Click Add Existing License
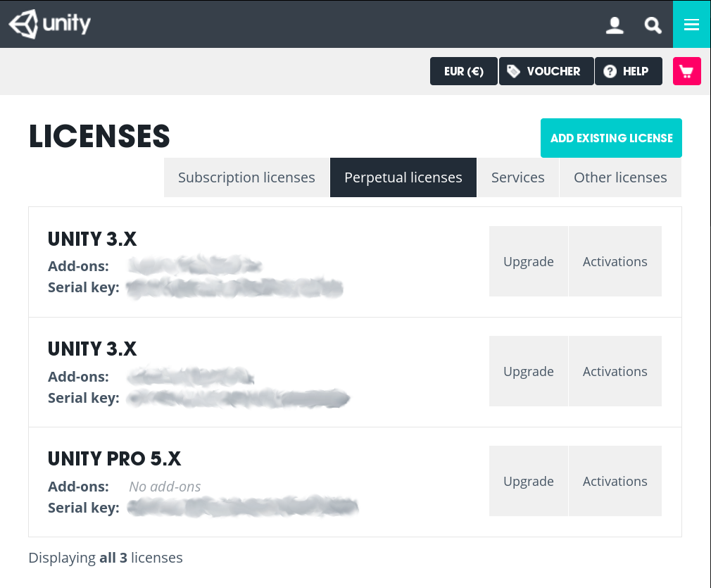The height and width of the screenshot is (588, 711). tap(611, 138)
